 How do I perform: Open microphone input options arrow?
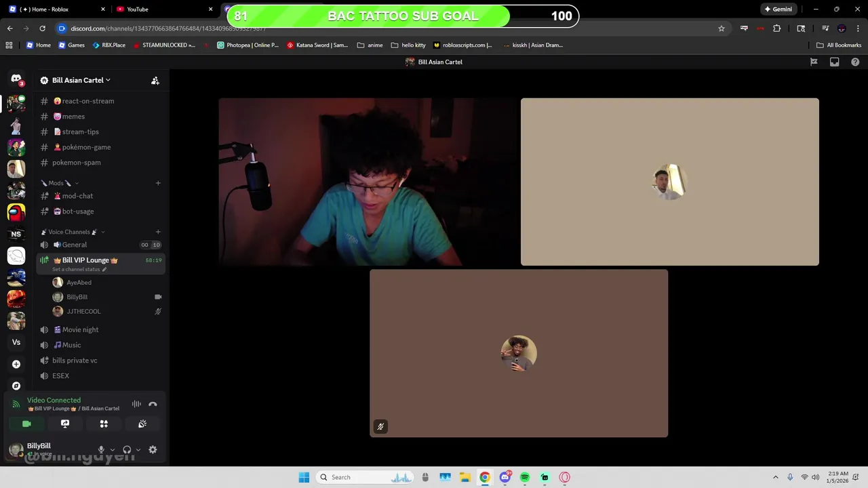(113, 449)
